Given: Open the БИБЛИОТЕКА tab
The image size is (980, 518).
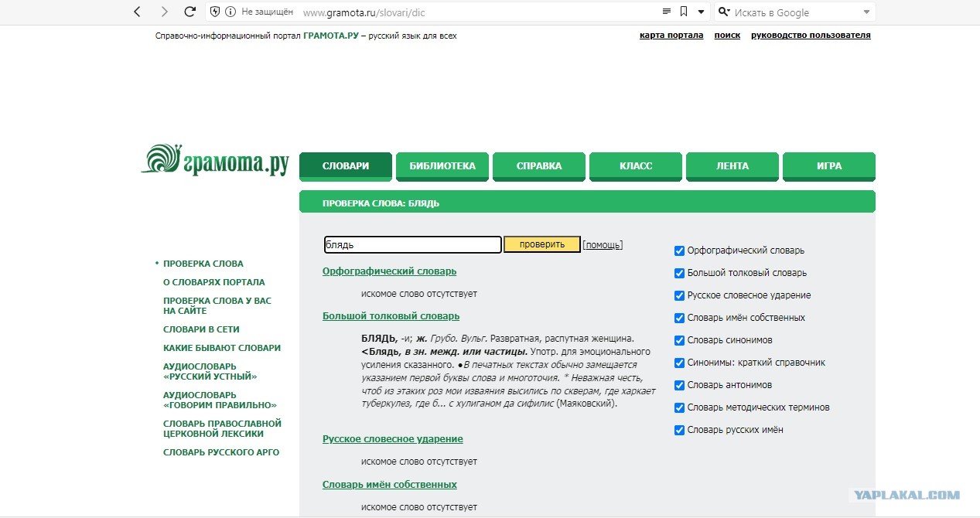Looking at the screenshot, I should point(442,166).
